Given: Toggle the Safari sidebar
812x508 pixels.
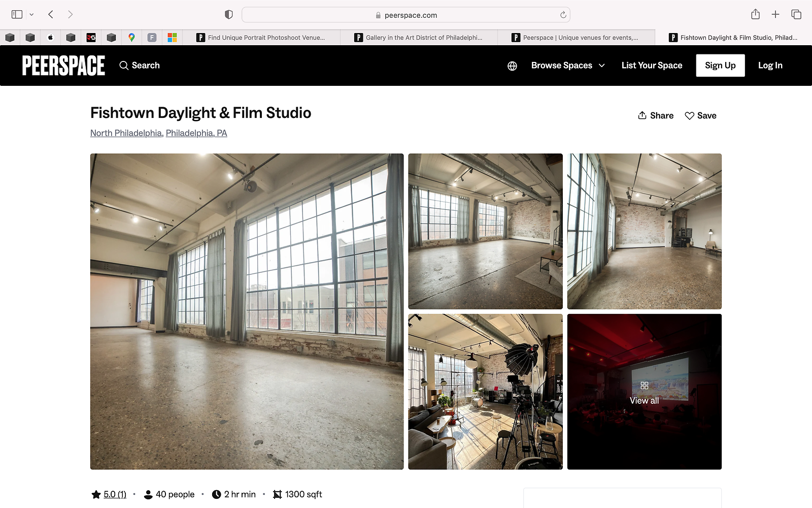Looking at the screenshot, I should tap(17, 14).
